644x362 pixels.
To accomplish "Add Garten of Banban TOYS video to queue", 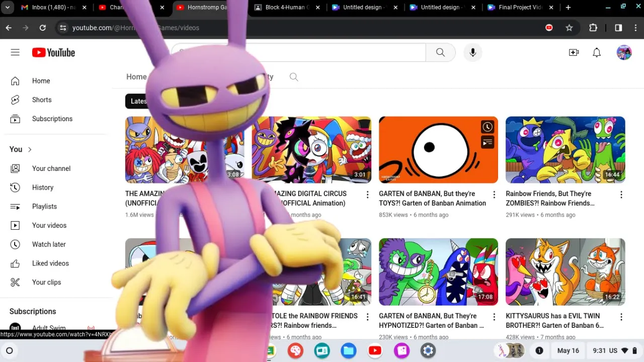I will (x=487, y=143).
